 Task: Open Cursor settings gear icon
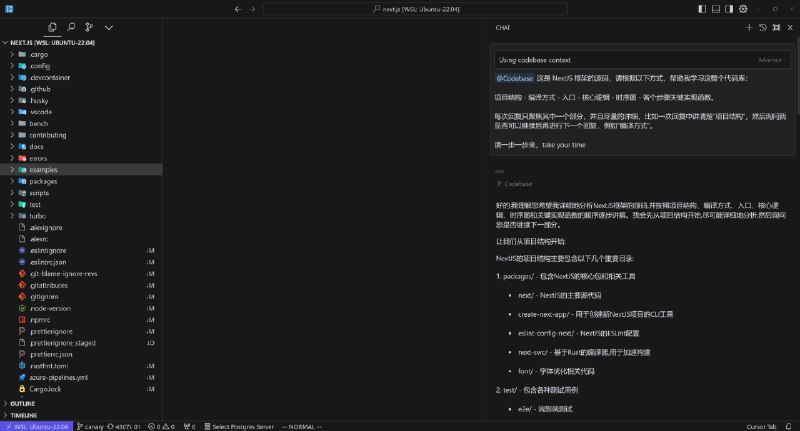coord(743,9)
